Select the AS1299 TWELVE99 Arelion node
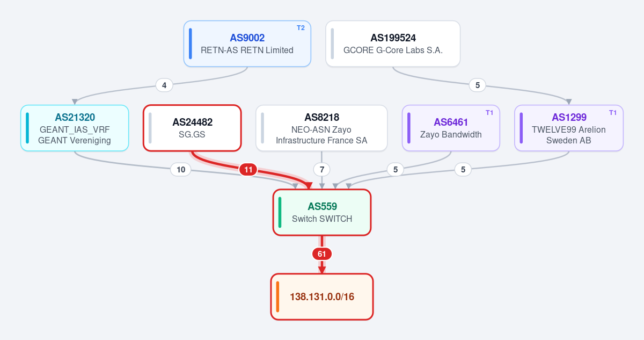 click(569, 128)
